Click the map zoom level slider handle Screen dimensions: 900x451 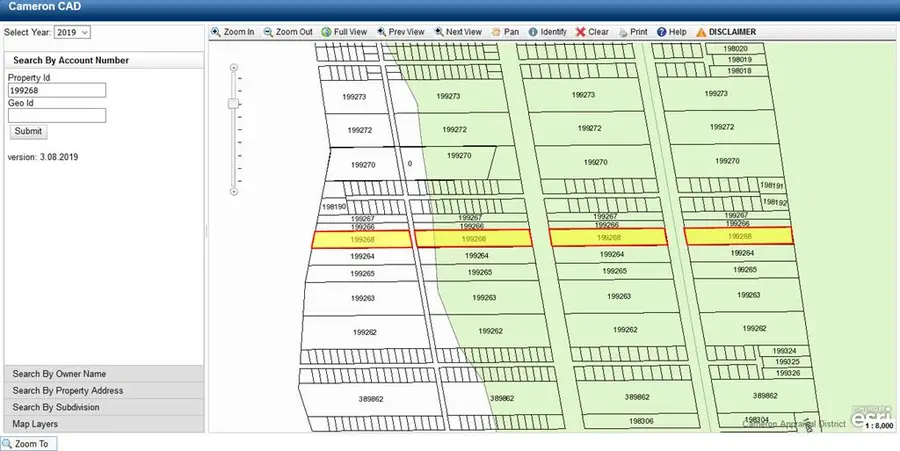[x=233, y=103]
